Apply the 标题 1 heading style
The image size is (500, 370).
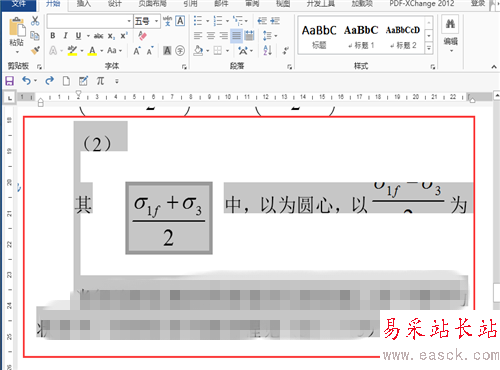[x=361, y=36]
